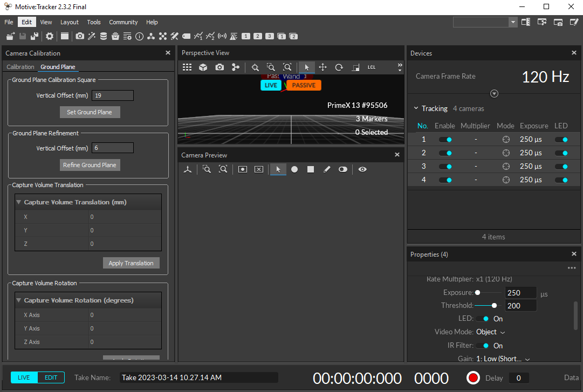This screenshot has height=392, width=583.
Task: Select the Rotate tool in Perspective View
Action: click(x=339, y=67)
